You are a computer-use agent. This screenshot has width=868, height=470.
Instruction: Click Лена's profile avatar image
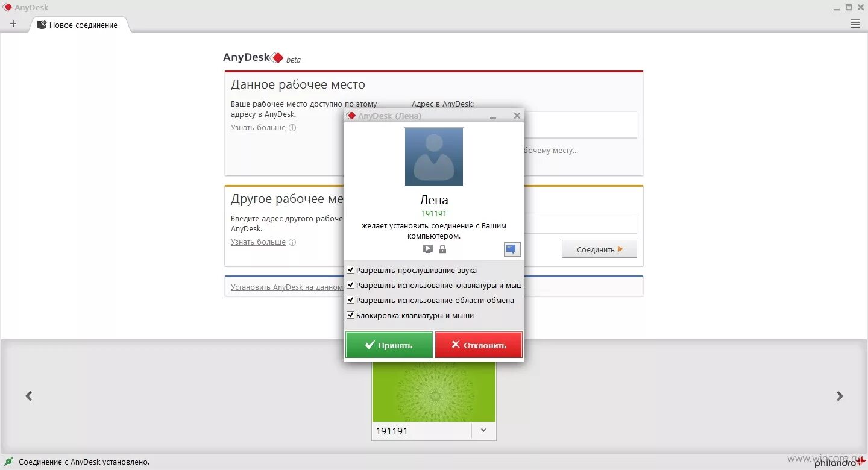[x=434, y=157]
